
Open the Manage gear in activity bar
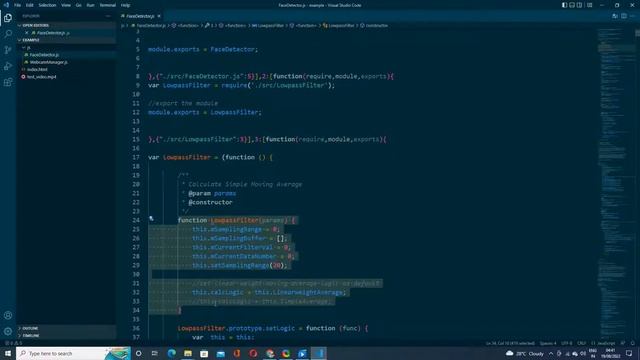click(x=8, y=331)
